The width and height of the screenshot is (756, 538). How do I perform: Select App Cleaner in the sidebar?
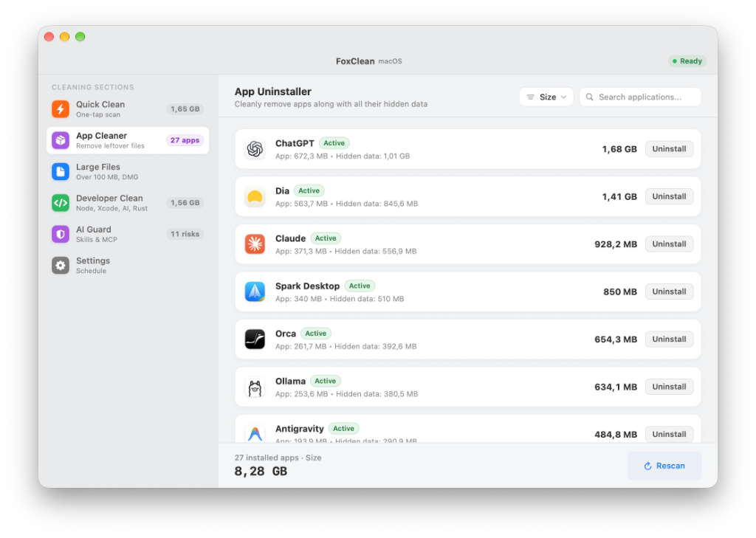128,140
